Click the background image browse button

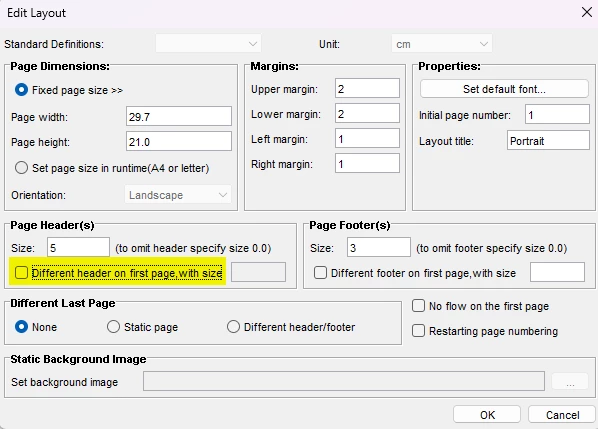point(570,381)
